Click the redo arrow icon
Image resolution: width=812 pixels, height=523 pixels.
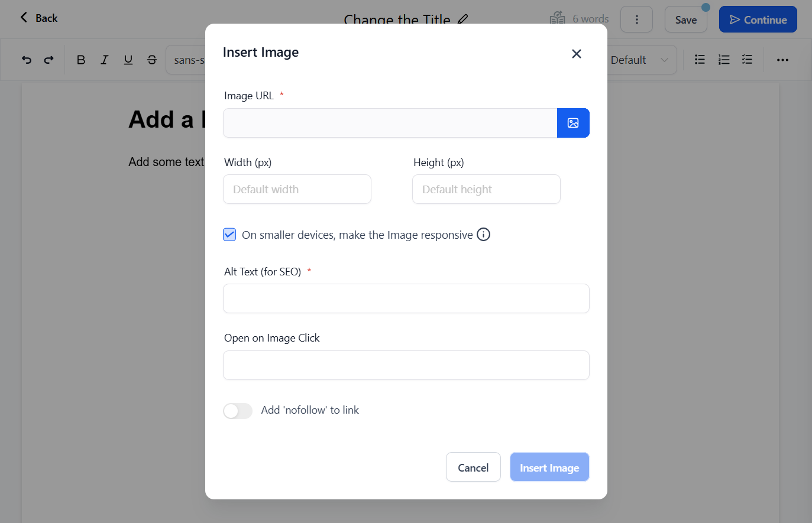point(49,60)
